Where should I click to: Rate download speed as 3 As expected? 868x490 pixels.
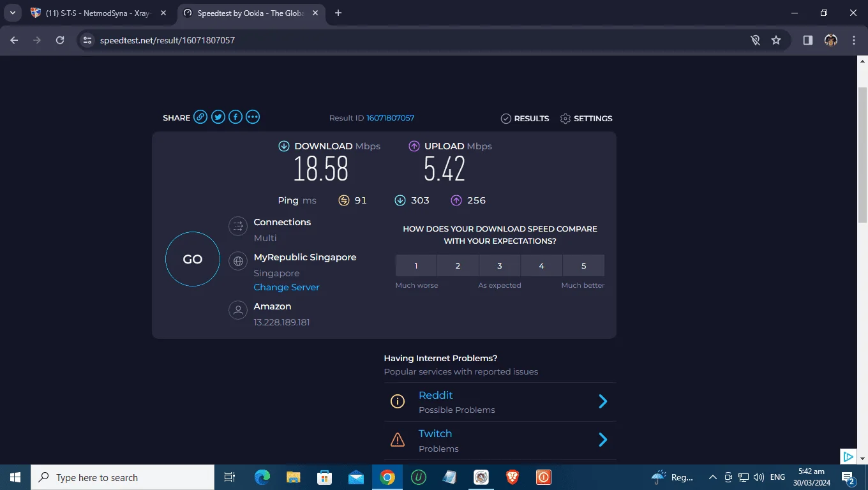coord(500,265)
